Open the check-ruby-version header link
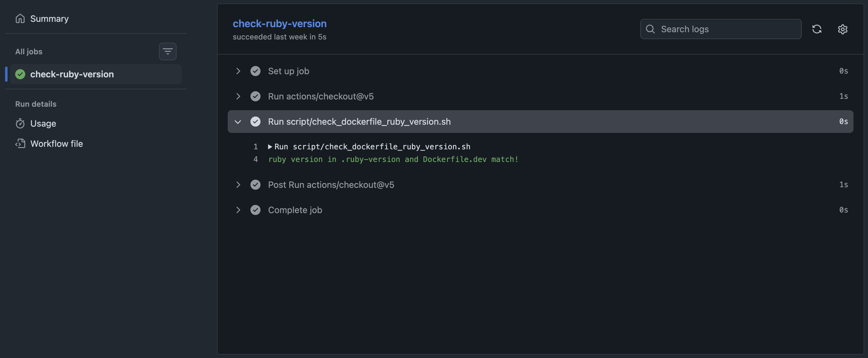This screenshot has height=358, width=868. [279, 24]
